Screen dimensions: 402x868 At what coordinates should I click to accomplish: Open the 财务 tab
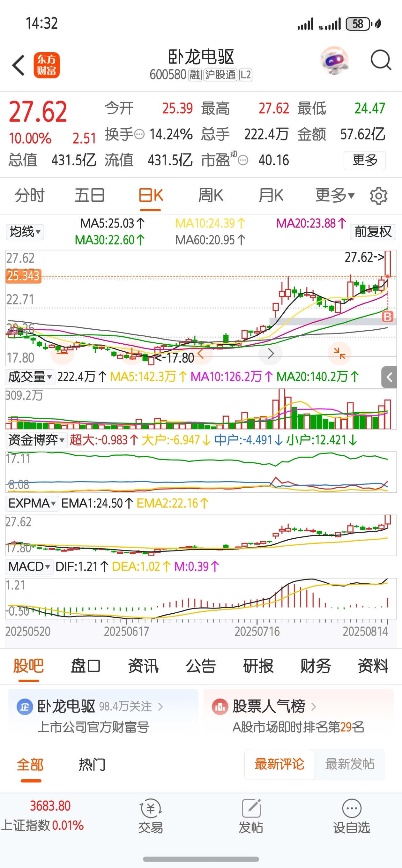pos(316,666)
